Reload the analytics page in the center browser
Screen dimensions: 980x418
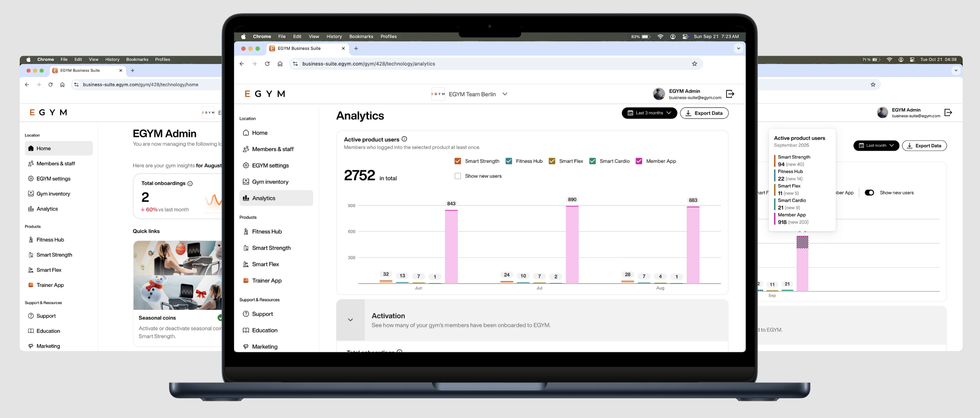coord(267,64)
